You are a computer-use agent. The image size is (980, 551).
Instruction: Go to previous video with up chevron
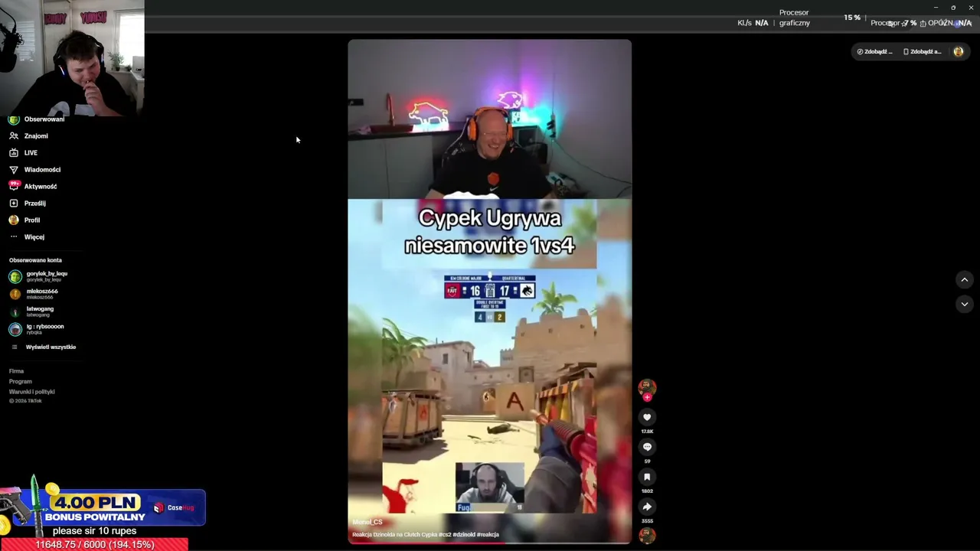[965, 280]
